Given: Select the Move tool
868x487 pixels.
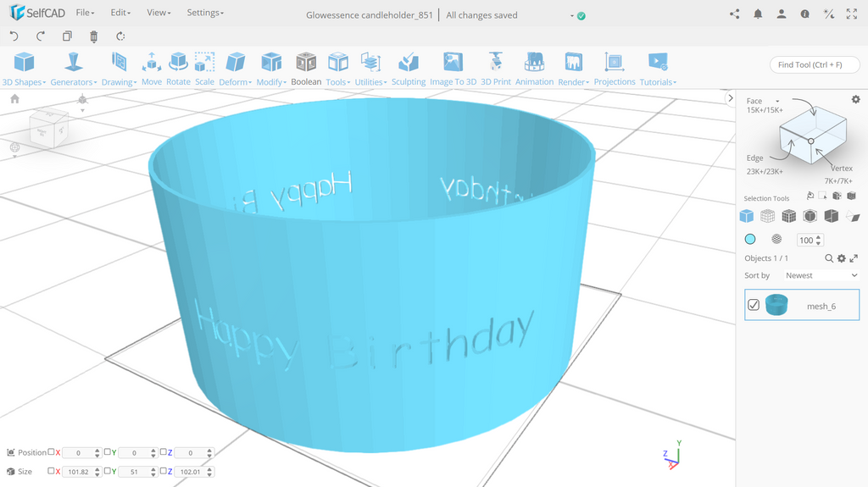Looking at the screenshot, I should click(151, 69).
